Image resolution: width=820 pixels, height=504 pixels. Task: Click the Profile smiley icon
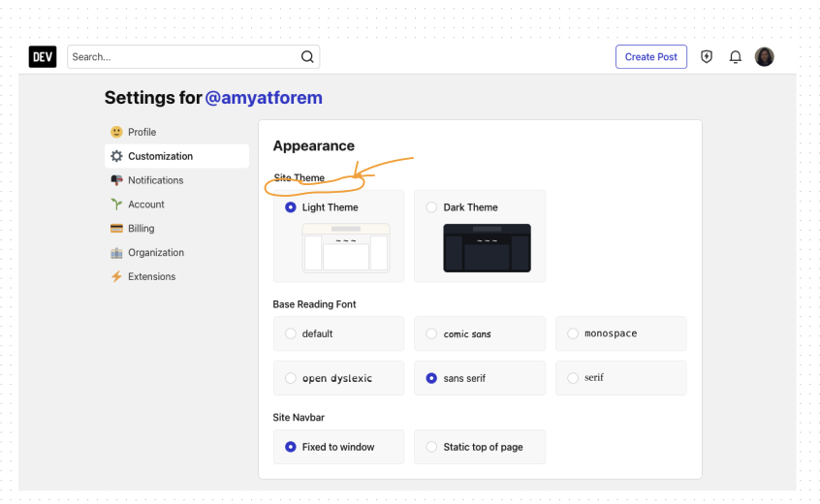point(116,132)
